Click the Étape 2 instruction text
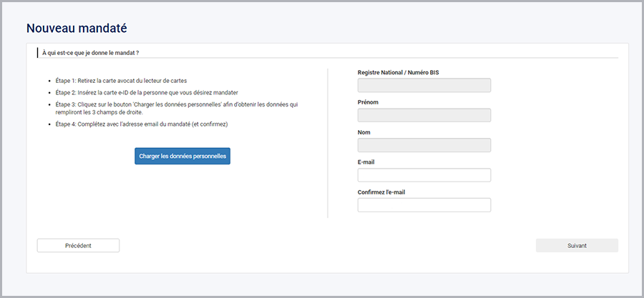The height and width of the screenshot is (298, 644). point(147,93)
